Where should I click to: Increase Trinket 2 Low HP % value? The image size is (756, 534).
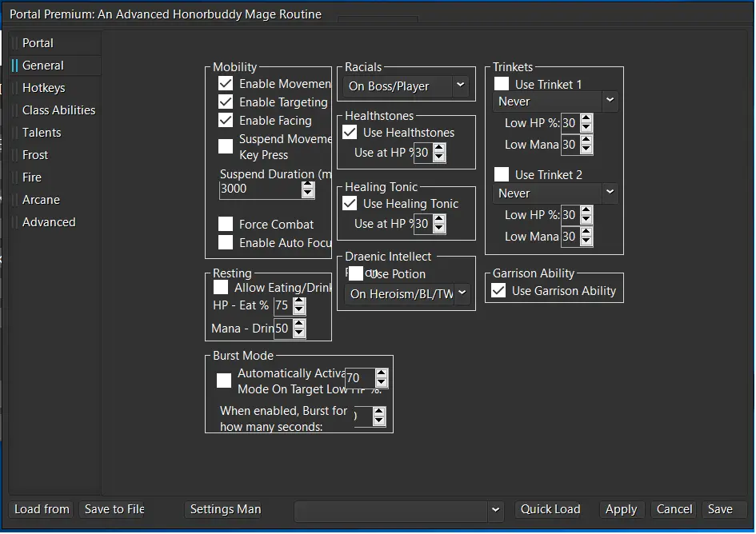click(586, 210)
